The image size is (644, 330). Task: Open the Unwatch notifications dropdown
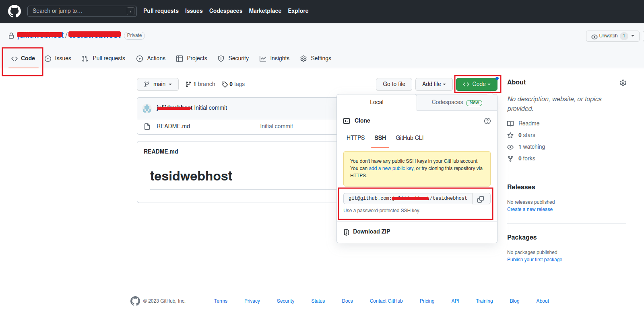pos(613,36)
